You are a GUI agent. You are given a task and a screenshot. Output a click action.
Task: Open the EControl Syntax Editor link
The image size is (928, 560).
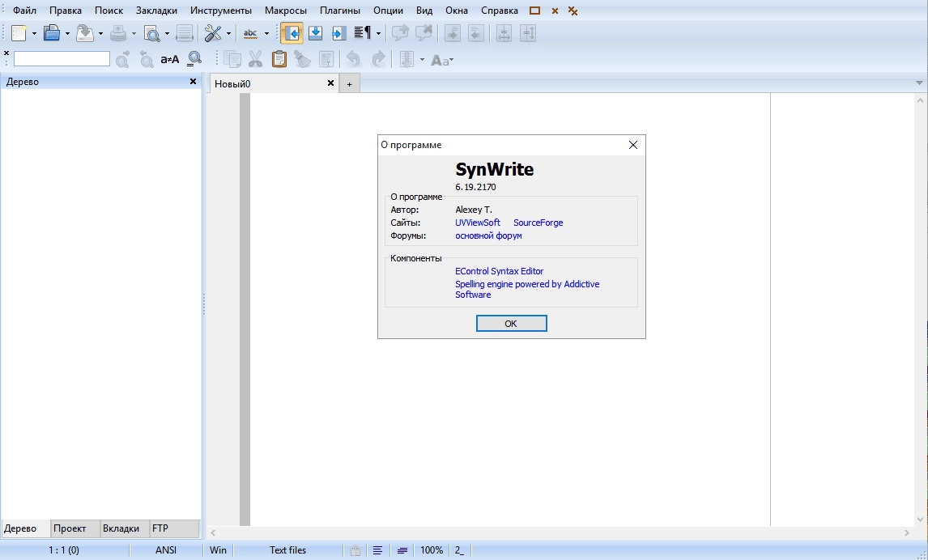[499, 271]
